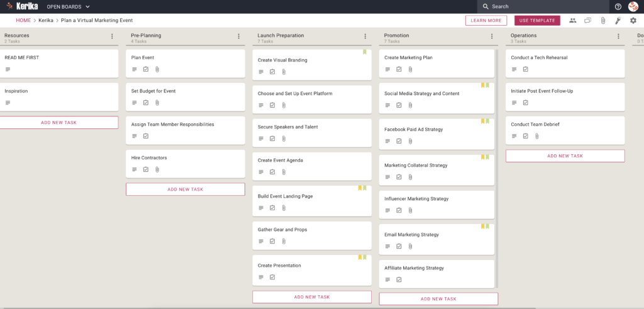Open the board attachments paperclip icon
The image size is (644, 309).
point(603,21)
